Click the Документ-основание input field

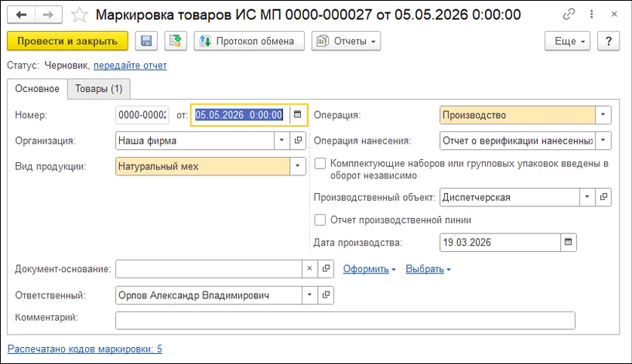pos(209,269)
